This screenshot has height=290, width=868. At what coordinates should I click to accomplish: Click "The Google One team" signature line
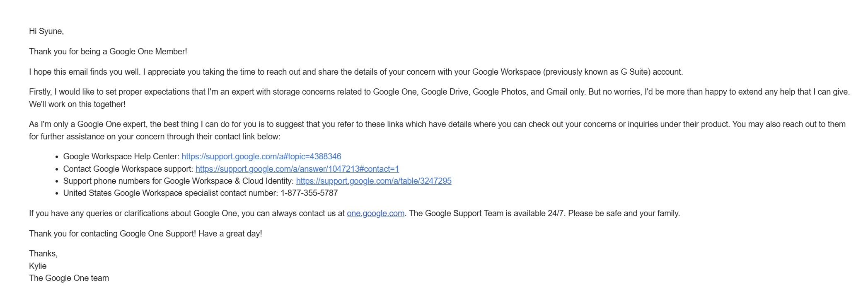pyautogui.click(x=69, y=278)
